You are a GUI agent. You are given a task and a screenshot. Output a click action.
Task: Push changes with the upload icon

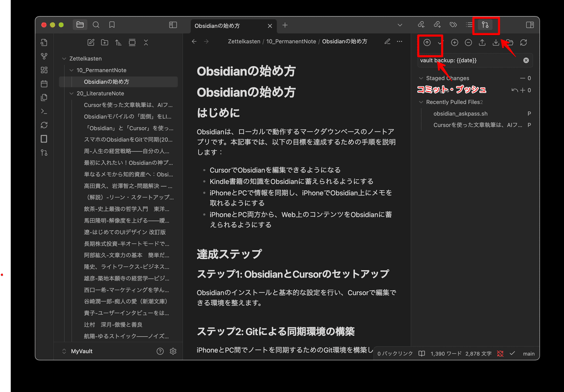[482, 43]
